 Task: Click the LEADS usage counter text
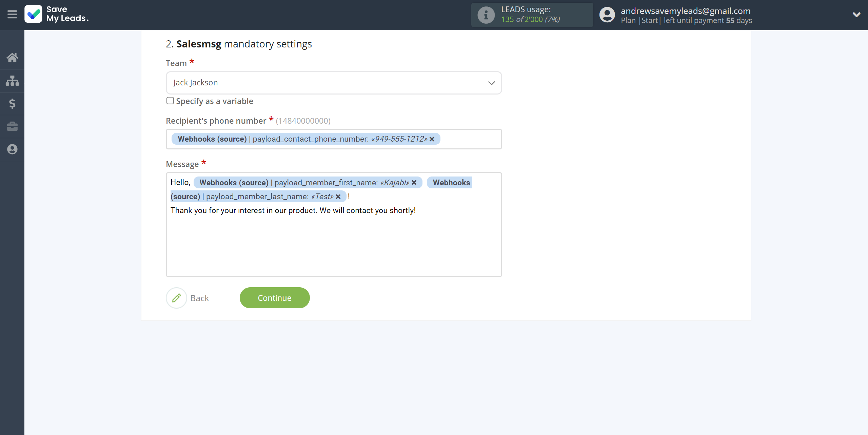[x=530, y=19]
